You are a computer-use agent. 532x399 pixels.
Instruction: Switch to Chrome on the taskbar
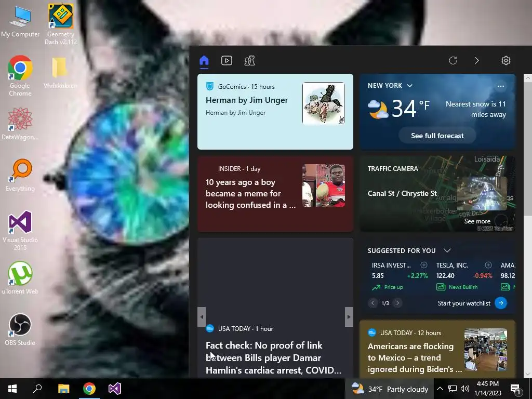(x=89, y=389)
